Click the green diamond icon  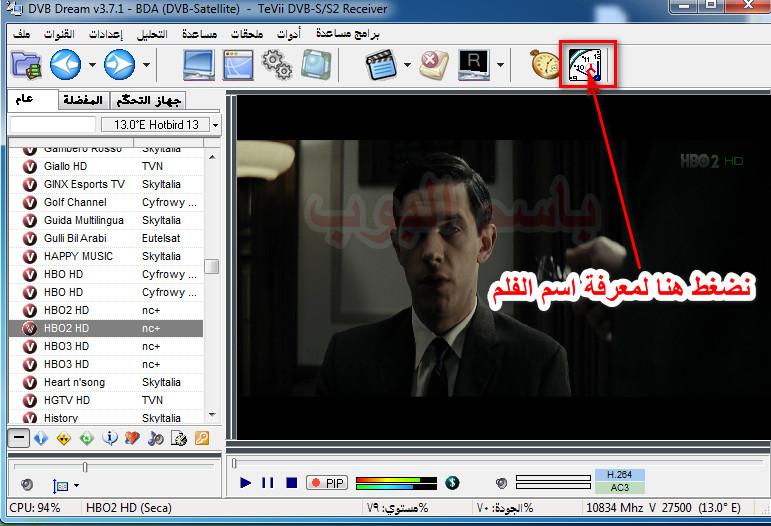pos(87,438)
